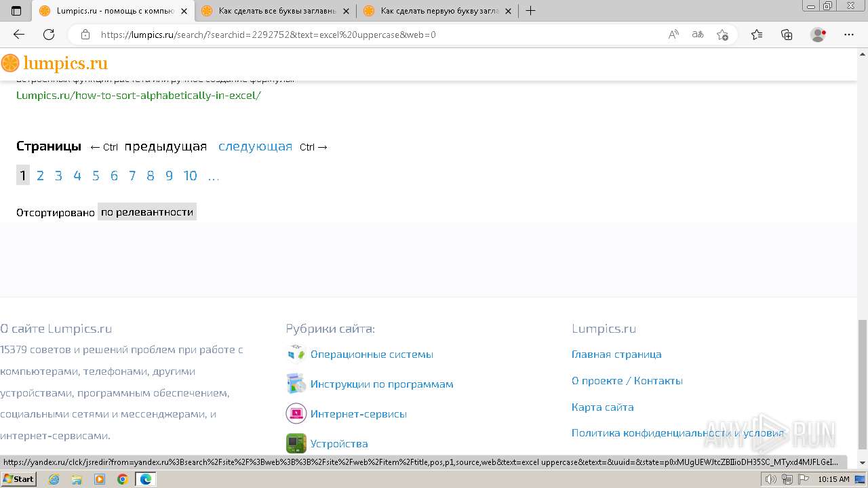The height and width of the screenshot is (488, 868).
Task: Click the Инструкции по программам category icon
Action: pos(296,384)
